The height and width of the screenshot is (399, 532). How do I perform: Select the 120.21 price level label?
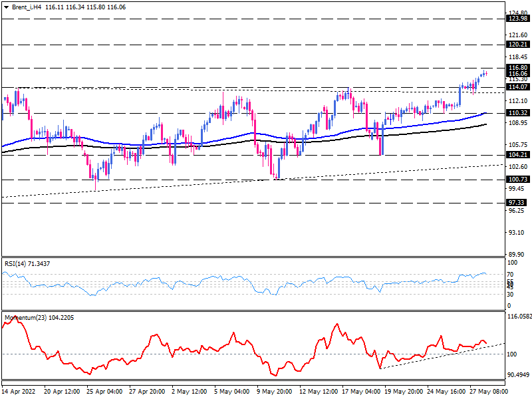517,45
